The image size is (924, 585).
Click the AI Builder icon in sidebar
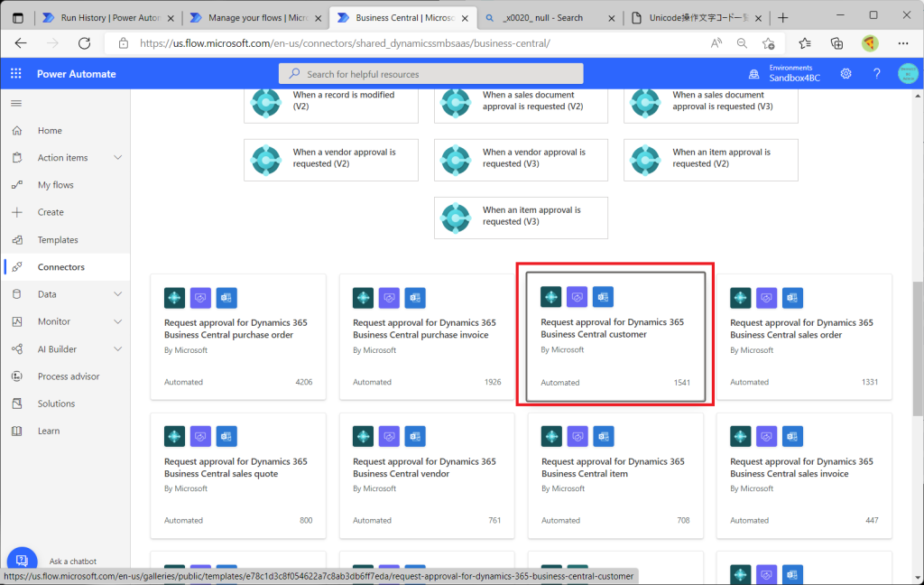pos(17,349)
